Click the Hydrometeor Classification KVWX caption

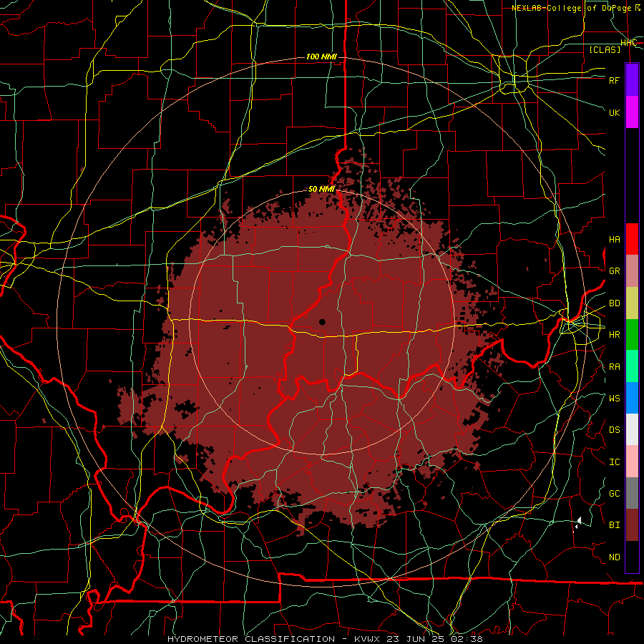point(326,639)
